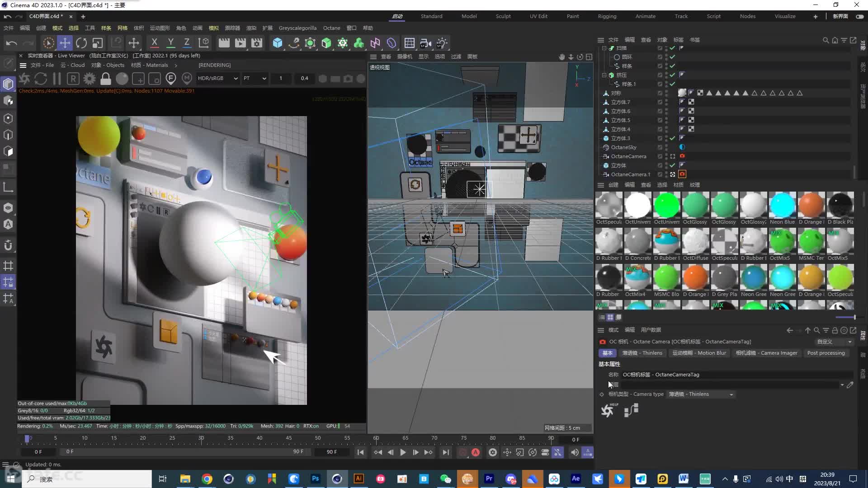Pause the Live Viewer render

coord(57,79)
